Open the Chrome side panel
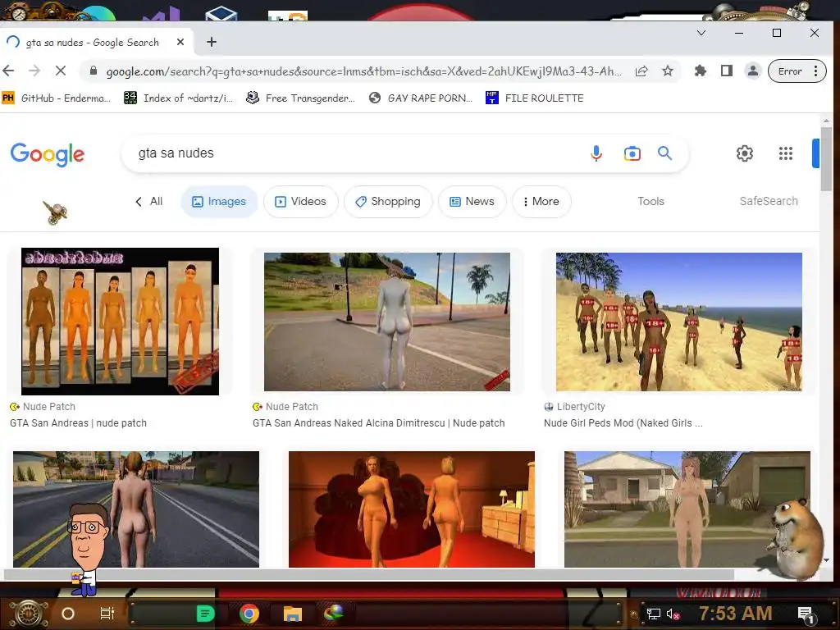Screen dimensions: 840x630 tap(727, 71)
